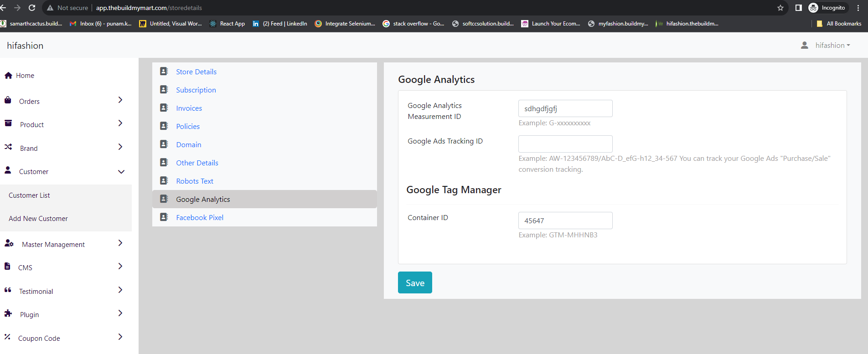Go back with browser back arrow
868x354 pixels.
point(3,8)
